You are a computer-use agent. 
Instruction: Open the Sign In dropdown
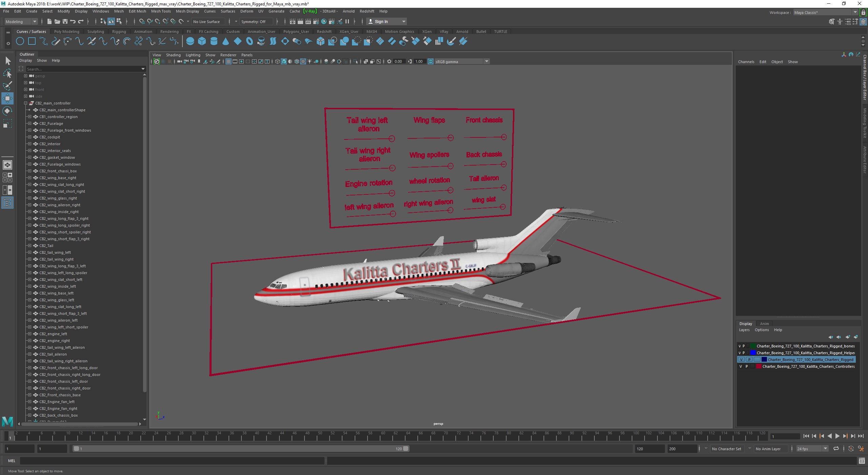(x=387, y=21)
